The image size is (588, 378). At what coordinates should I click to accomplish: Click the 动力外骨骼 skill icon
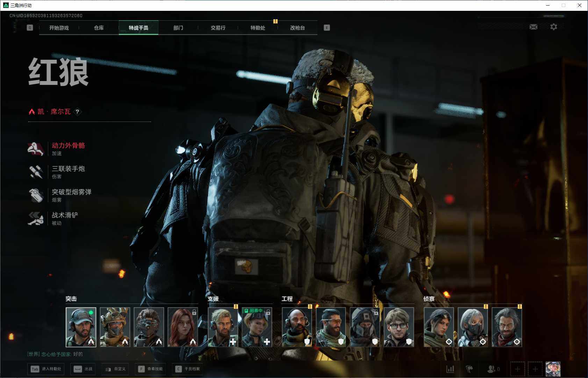pos(35,149)
